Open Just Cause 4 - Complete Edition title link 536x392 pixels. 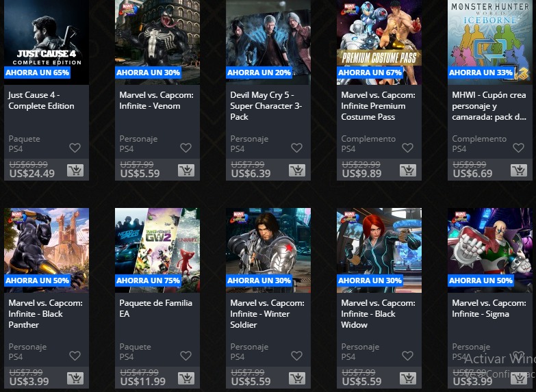coord(41,101)
